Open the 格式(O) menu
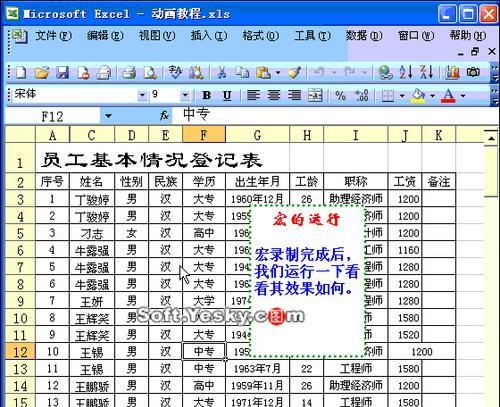 coord(261,35)
